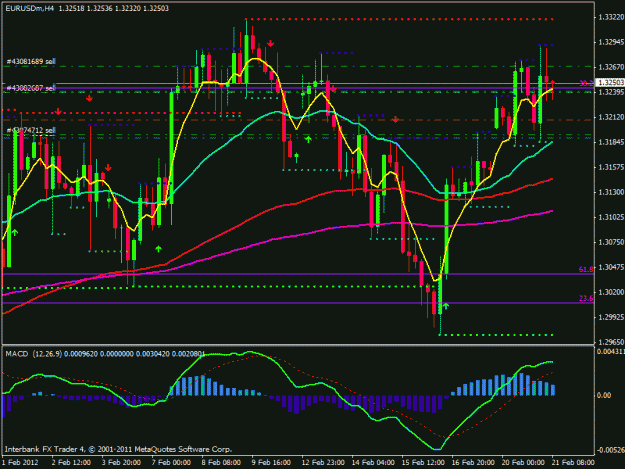Viewport: 625px width, 469px height.
Task: Select the 38.2 Fibonacci level label
Action: coord(586,83)
